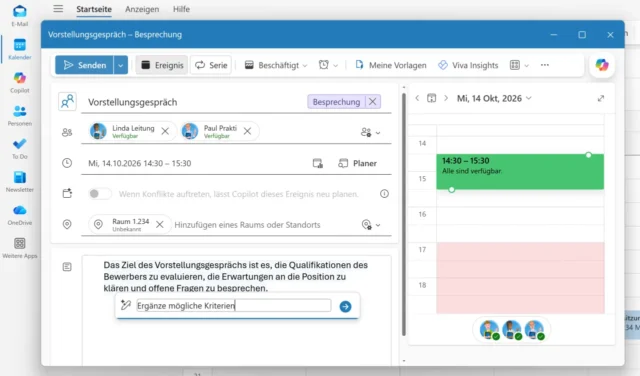Expand the calendar panel to full view
Image resolution: width=640 pixels, height=376 pixels.
(x=601, y=98)
